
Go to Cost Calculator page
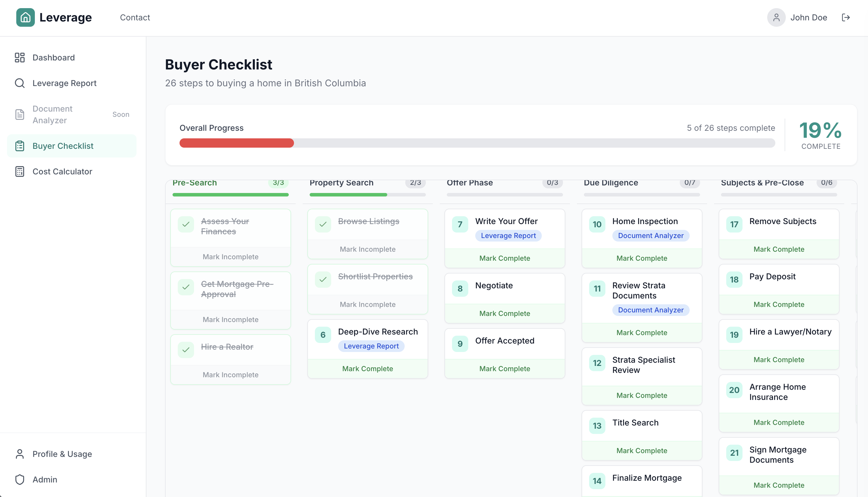click(x=72, y=171)
